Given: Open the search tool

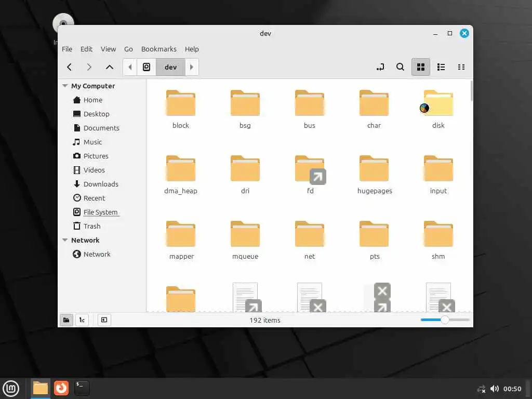Looking at the screenshot, I should pos(401,67).
